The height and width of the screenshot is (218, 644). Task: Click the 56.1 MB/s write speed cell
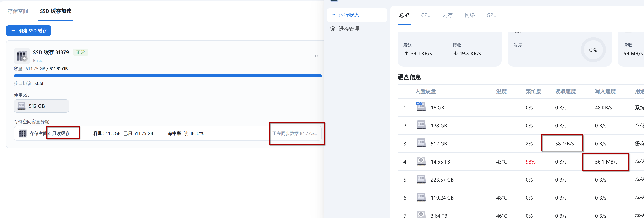606,162
